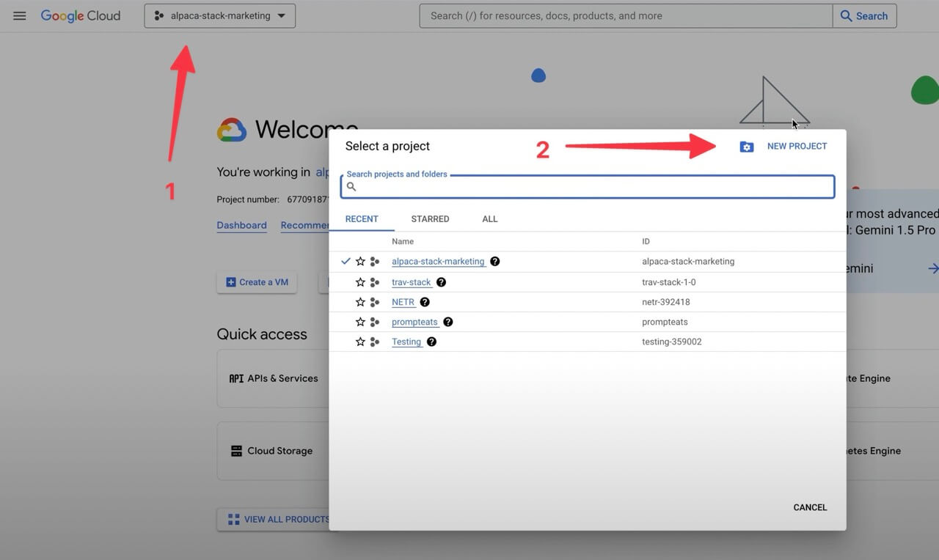Open the help icon next to trav-stack
Image resolution: width=939 pixels, height=560 pixels.
pyautogui.click(x=440, y=281)
